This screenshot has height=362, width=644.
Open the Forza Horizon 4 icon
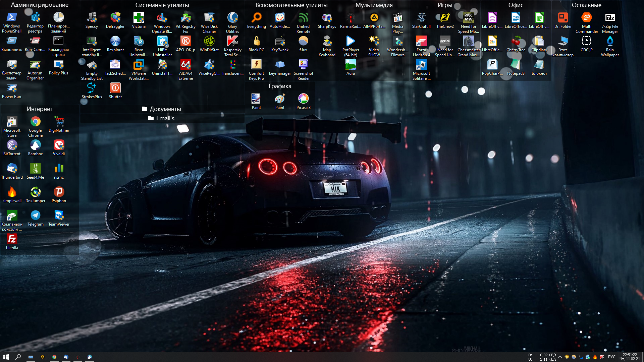[x=421, y=46]
